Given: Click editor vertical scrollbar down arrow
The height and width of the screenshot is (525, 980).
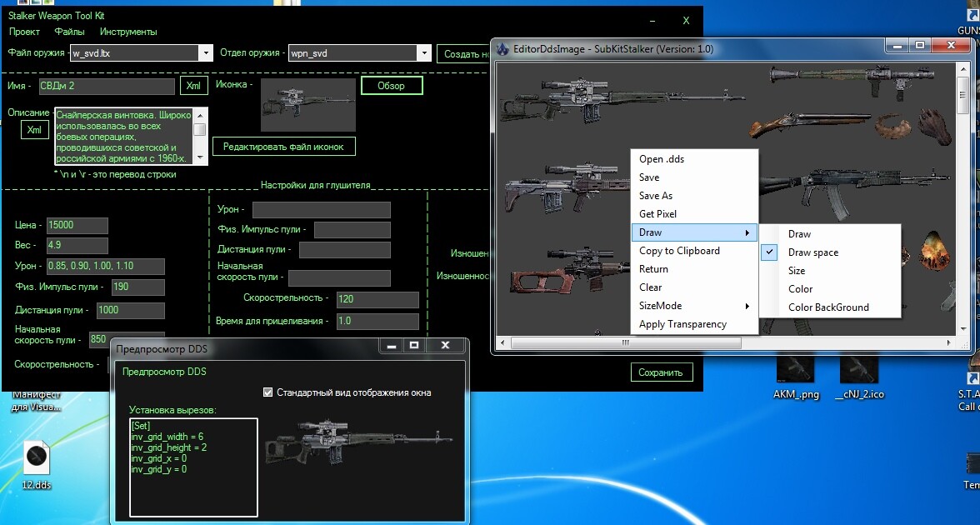Looking at the screenshot, I should [962, 328].
